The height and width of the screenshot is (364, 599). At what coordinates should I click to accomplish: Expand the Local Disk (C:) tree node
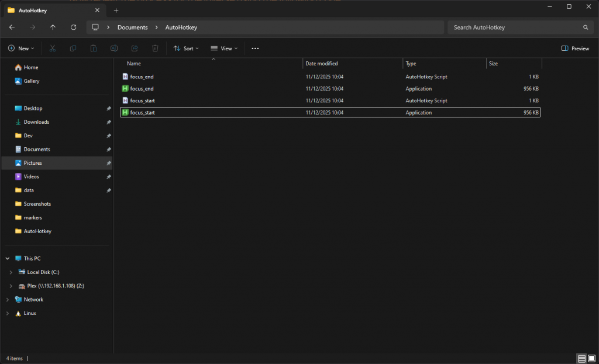pyautogui.click(x=11, y=272)
